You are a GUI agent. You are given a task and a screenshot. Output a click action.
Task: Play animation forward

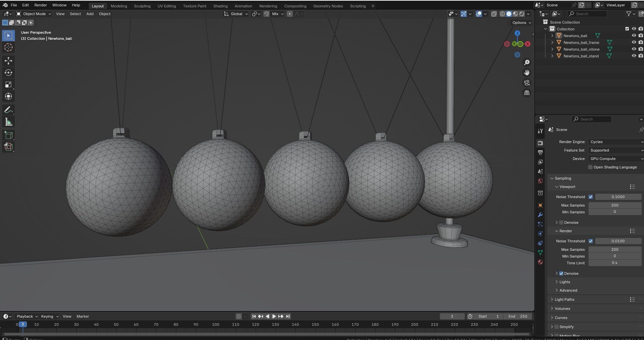point(274,316)
